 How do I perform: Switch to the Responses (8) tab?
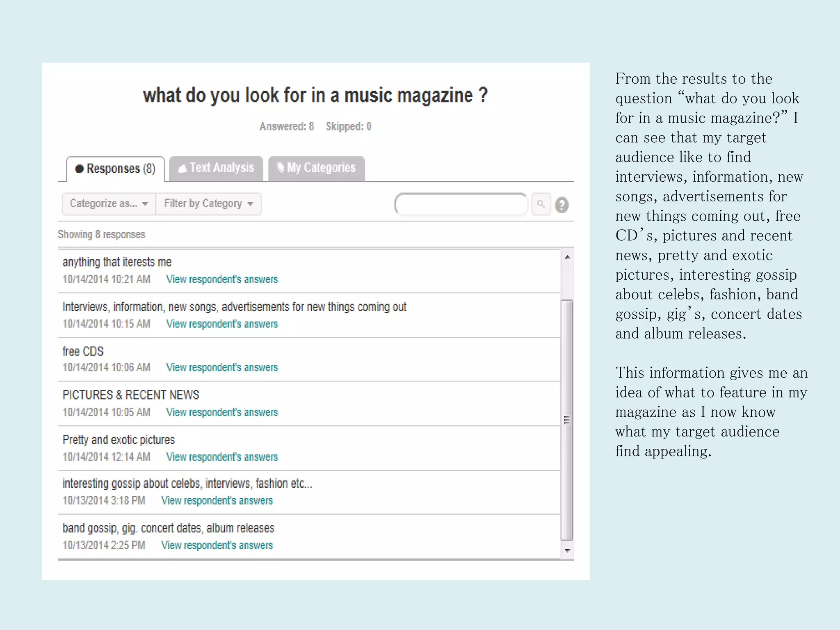pos(116,169)
